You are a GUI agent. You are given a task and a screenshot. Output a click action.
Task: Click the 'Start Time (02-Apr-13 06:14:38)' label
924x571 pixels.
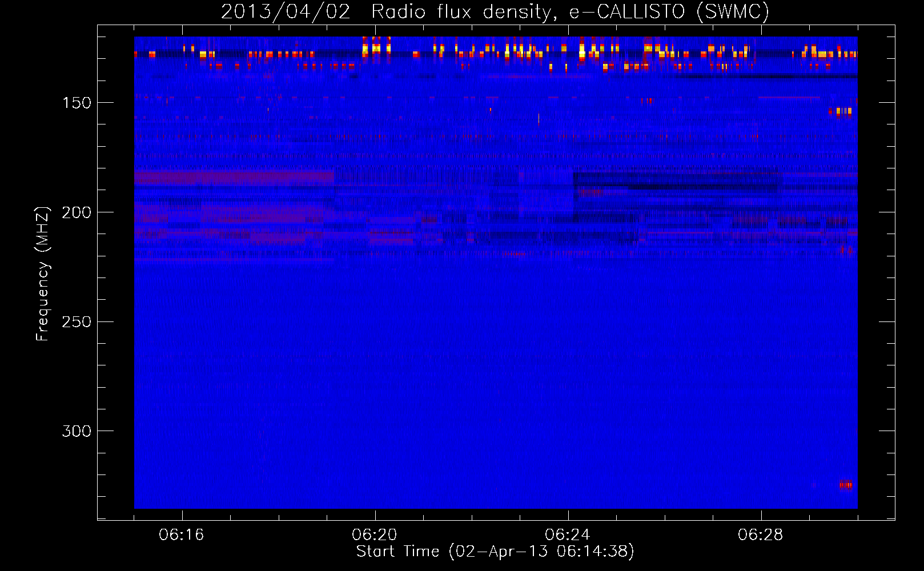[x=495, y=552]
